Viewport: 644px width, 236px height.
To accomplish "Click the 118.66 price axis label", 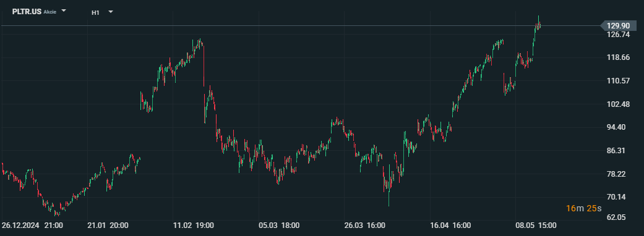I will coord(618,57).
